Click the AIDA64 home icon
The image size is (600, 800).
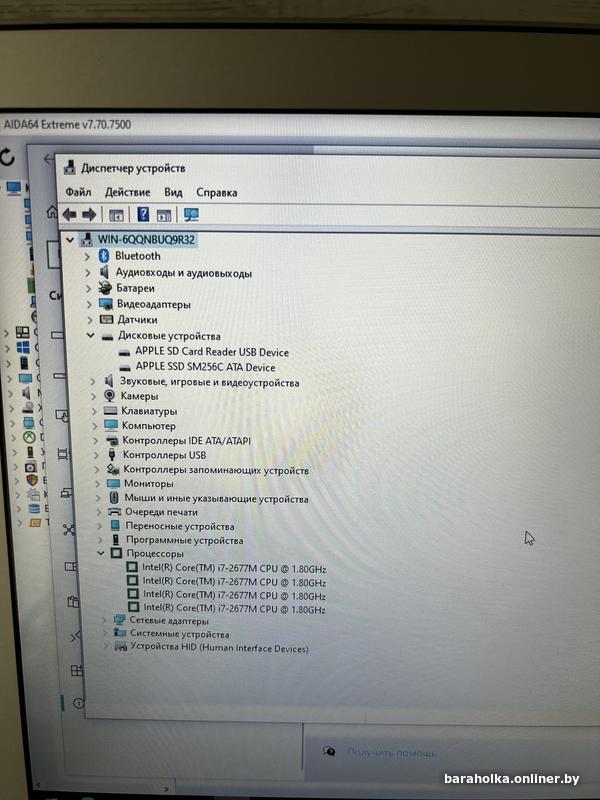(52, 211)
